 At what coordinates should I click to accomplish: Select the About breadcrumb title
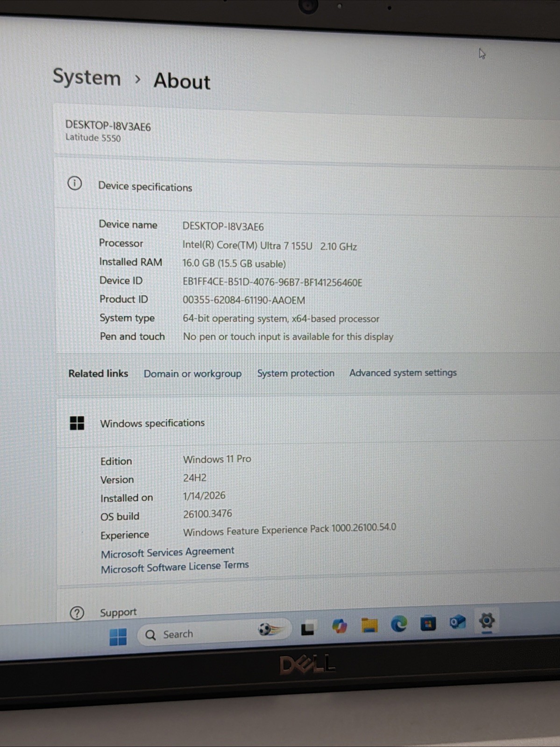point(182,81)
